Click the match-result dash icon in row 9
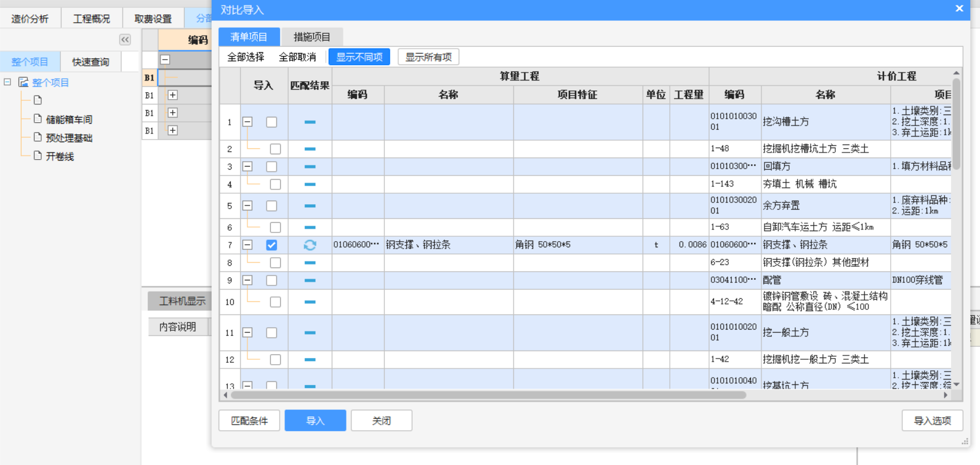This screenshot has height=465, width=980. (310, 280)
